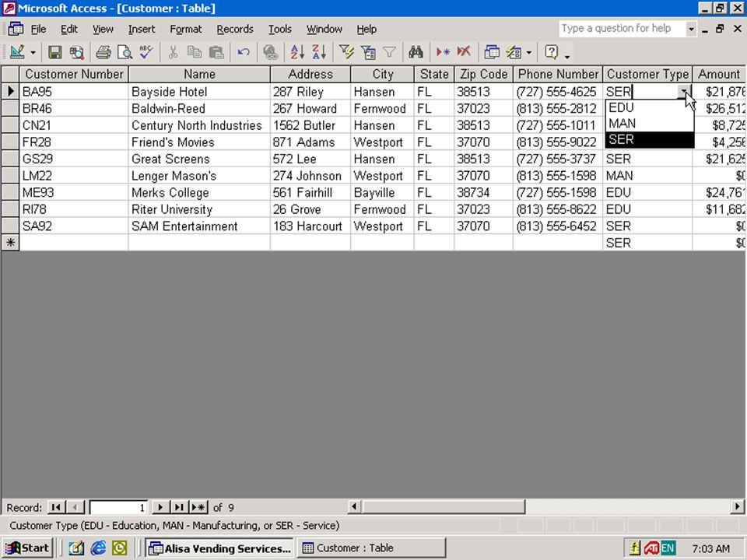This screenshot has width=747, height=560.
Task: Click the Paste clipboard icon
Action: click(216, 52)
